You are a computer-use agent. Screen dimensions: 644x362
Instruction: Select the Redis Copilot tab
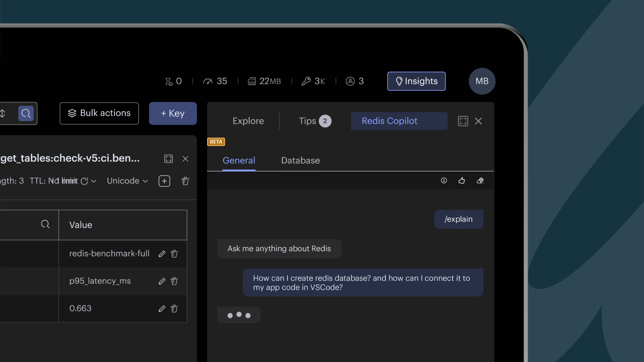(399, 121)
